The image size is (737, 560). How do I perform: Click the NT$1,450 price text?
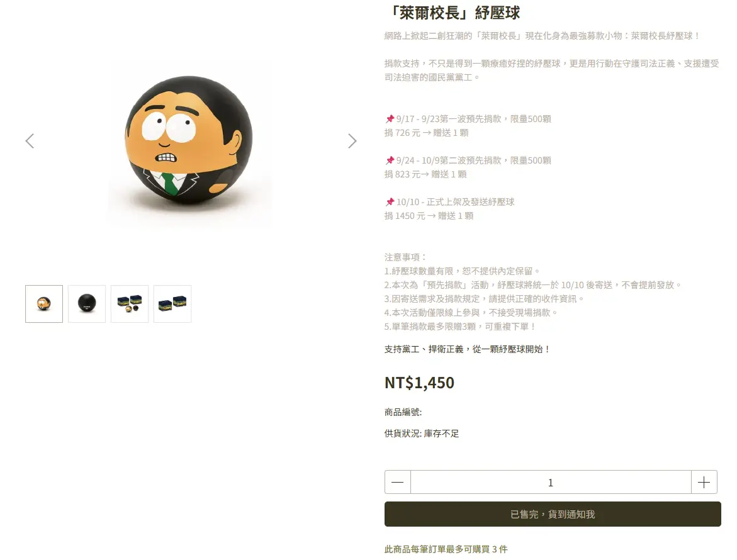(x=419, y=383)
